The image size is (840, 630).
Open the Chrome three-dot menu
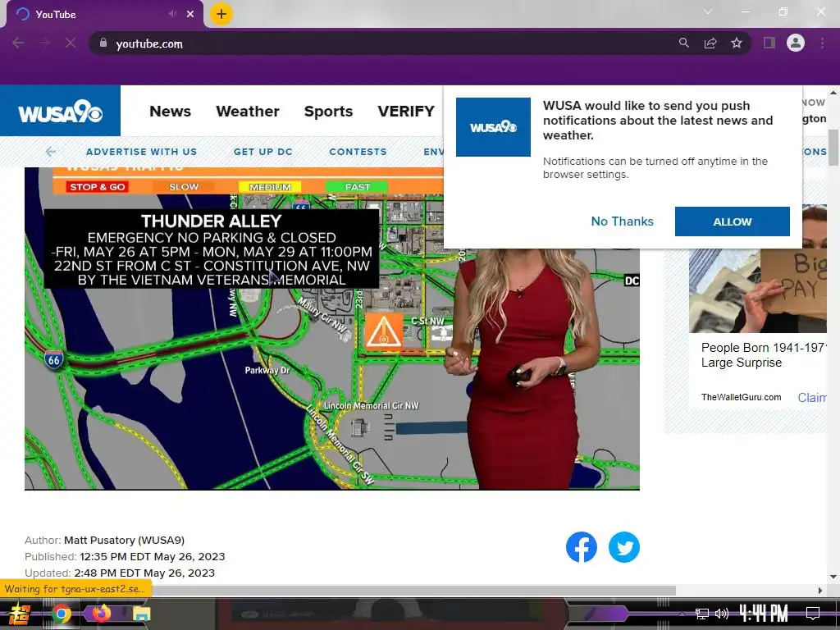pos(822,43)
